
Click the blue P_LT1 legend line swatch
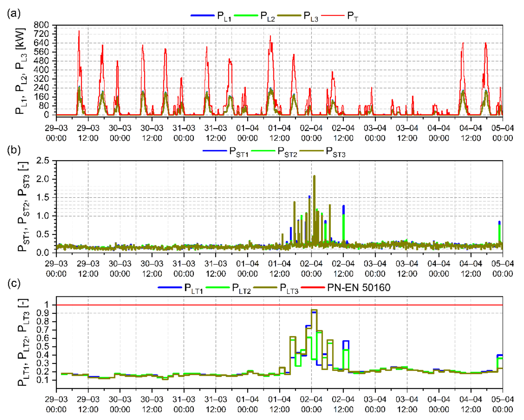pos(170,287)
